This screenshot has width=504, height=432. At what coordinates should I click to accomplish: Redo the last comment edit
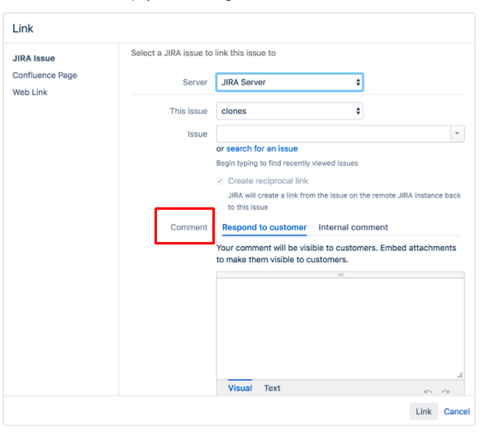[x=445, y=392]
